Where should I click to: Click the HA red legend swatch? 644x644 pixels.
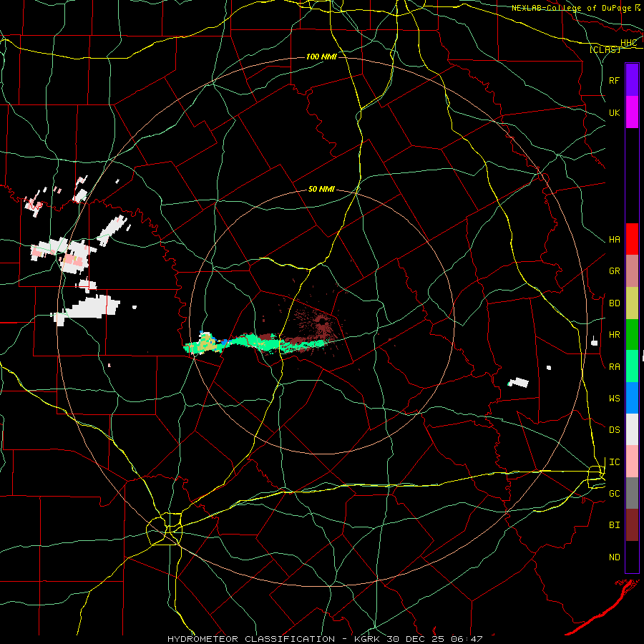pos(632,239)
